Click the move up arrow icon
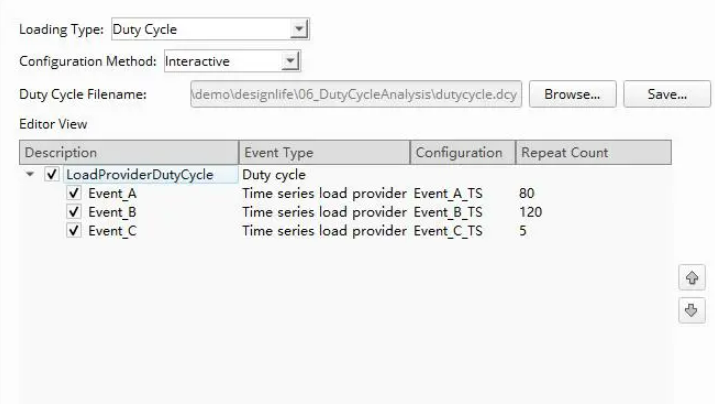 tap(689, 275)
